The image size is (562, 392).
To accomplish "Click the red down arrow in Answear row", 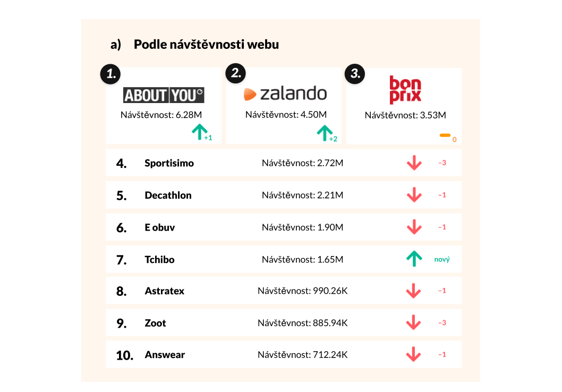I will pyautogui.click(x=414, y=354).
